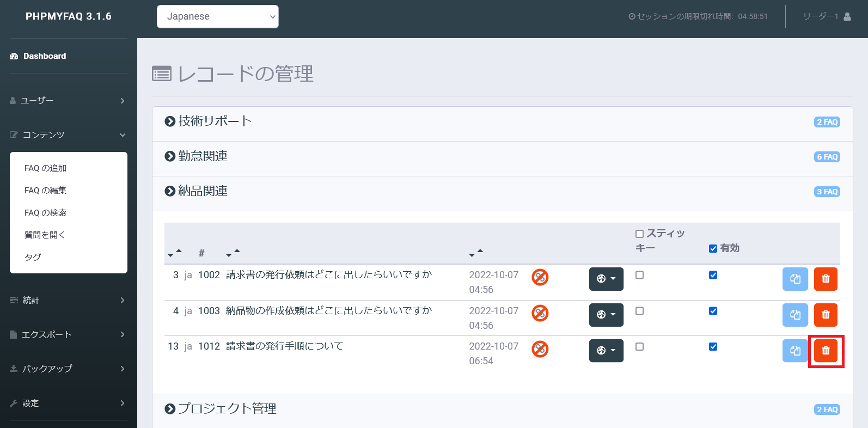Expand the バックアップ sidebar menu
Viewport: 868px width, 428px height.
click(69, 369)
